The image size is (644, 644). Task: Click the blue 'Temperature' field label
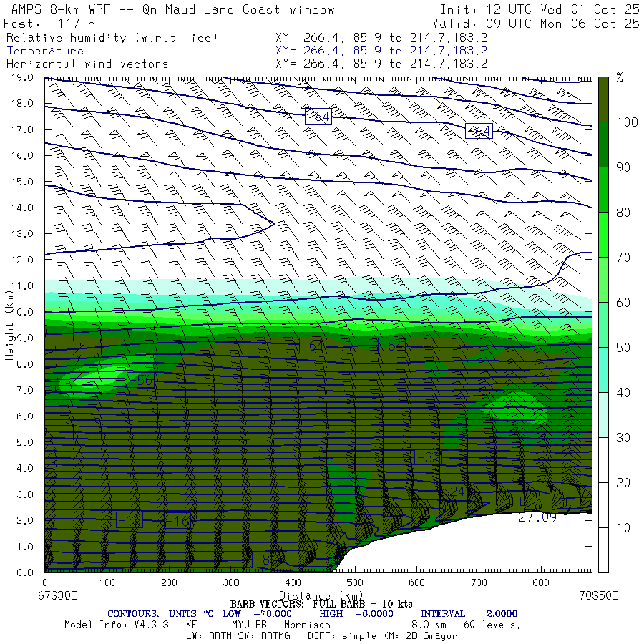coord(45,51)
